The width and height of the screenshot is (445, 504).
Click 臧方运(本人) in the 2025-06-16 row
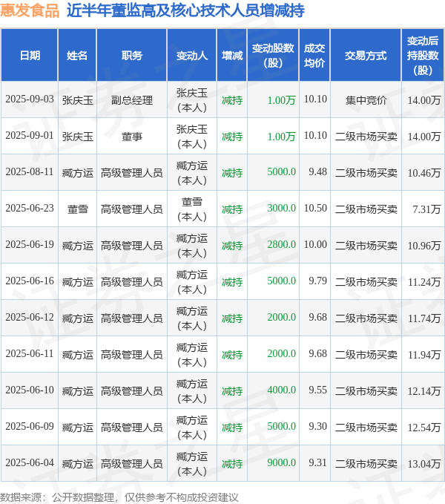(192, 282)
